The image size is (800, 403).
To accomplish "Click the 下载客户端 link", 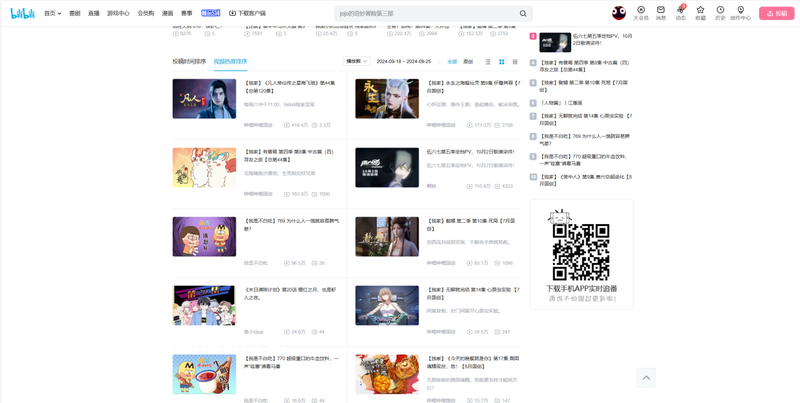I will [x=247, y=14].
